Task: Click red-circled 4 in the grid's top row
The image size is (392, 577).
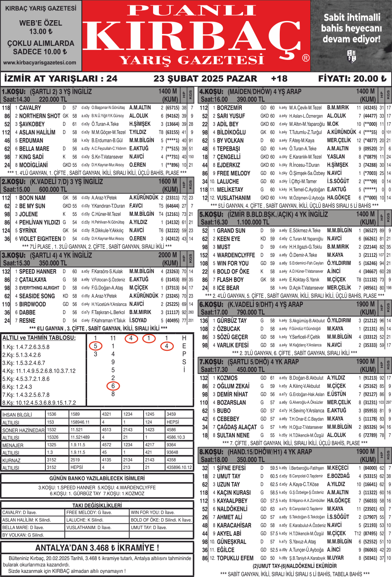Action: pyautogui.click(x=131, y=338)
